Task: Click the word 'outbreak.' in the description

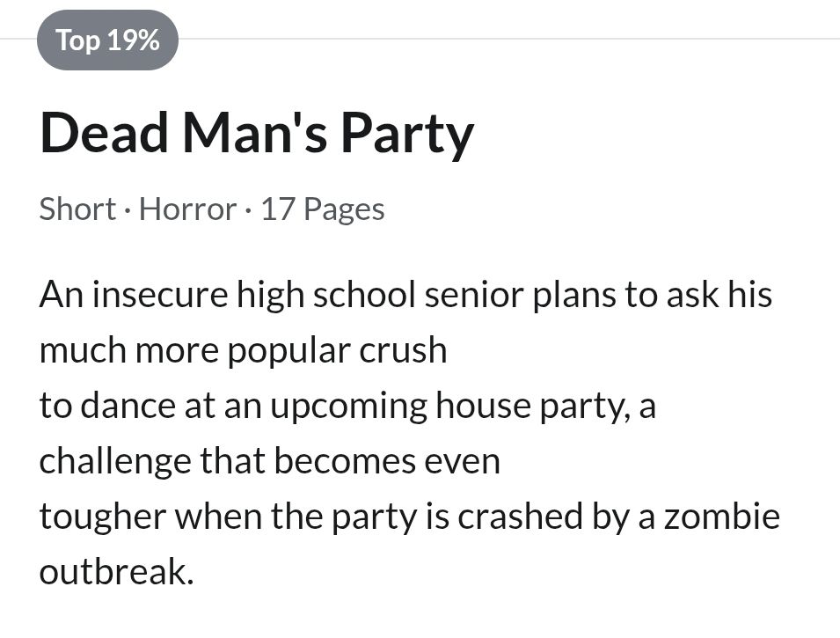Action: pyautogui.click(x=115, y=572)
